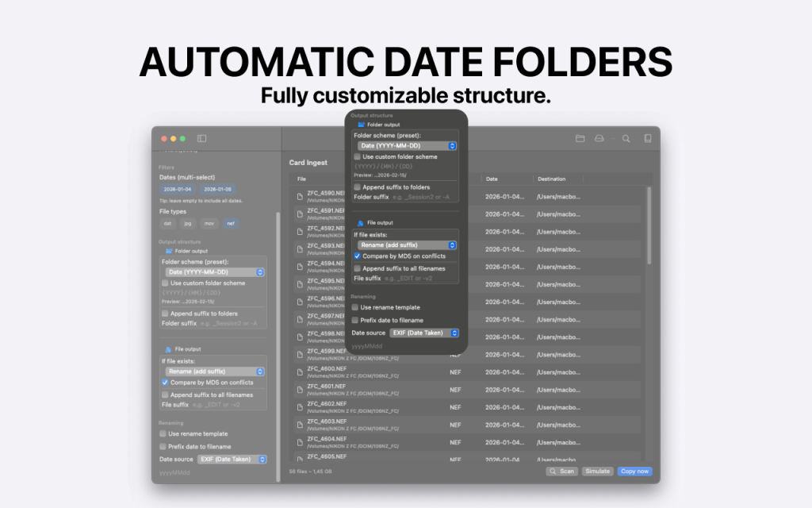Click the folder icon in the toolbar
Screen dimensions: 812x508
coord(580,138)
